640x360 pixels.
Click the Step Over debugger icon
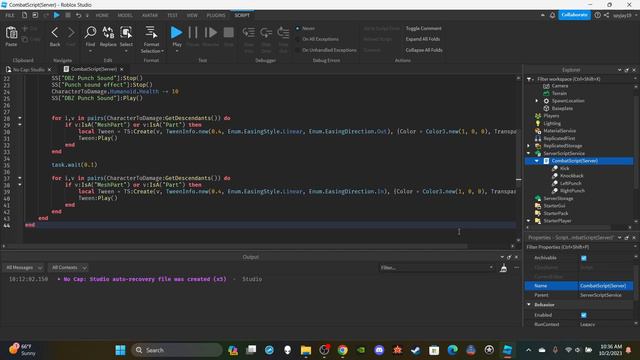pos(266,32)
